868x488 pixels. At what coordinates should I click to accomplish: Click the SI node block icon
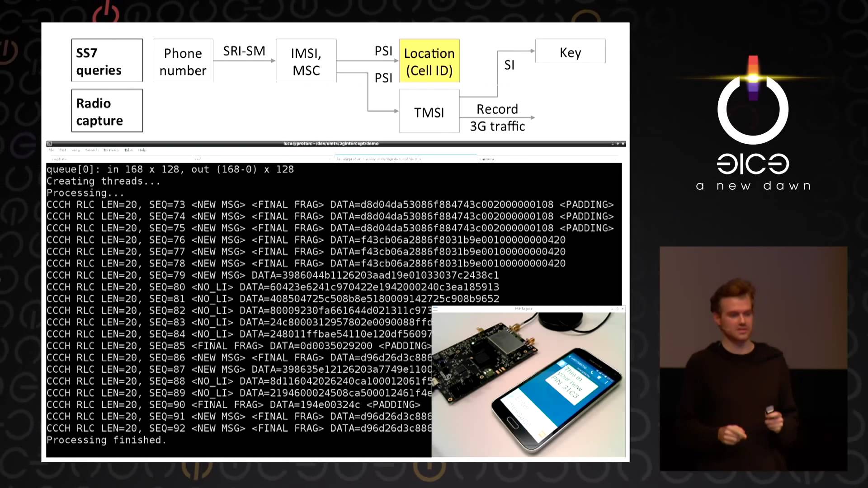pyautogui.click(x=508, y=65)
